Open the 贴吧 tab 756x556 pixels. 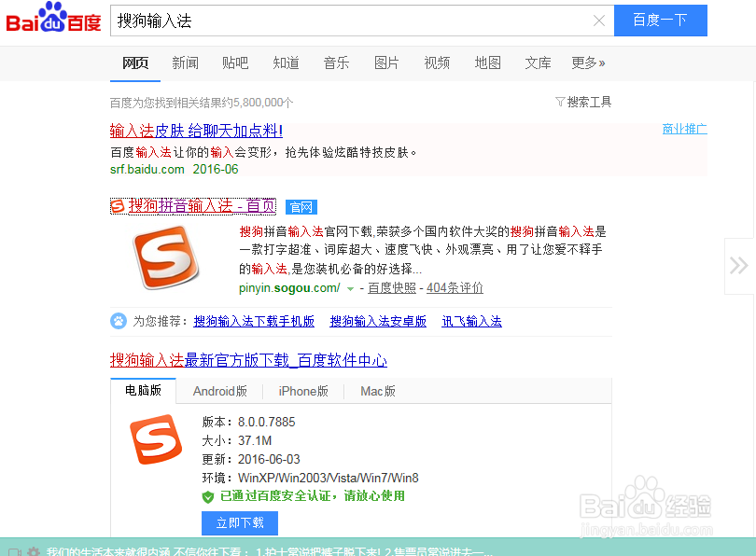(235, 63)
